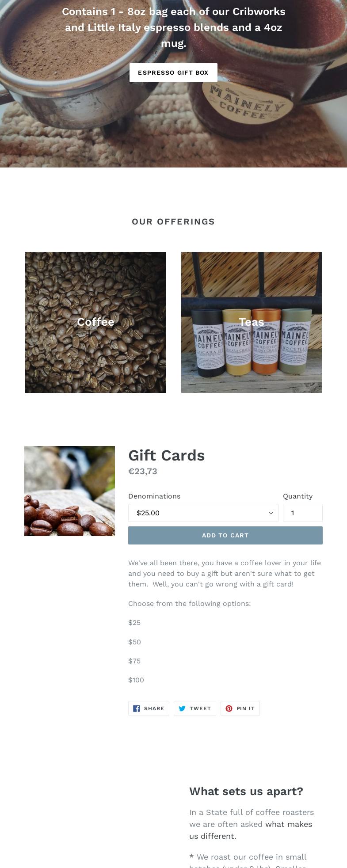Open the Teas collection tile
The width and height of the screenshot is (347, 868).
click(x=252, y=322)
